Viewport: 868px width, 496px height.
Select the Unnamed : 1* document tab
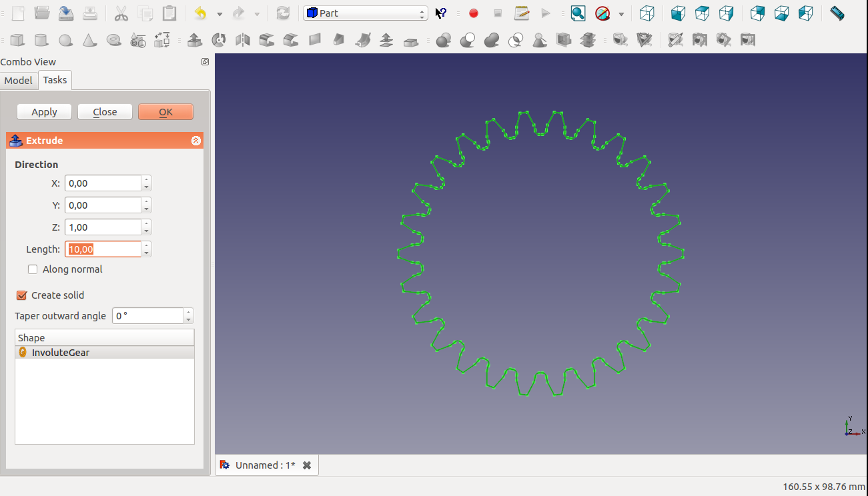tap(266, 465)
